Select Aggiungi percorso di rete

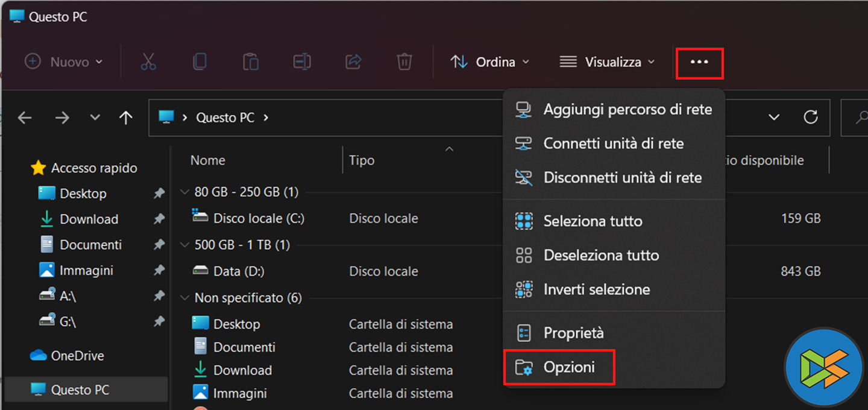coord(627,110)
